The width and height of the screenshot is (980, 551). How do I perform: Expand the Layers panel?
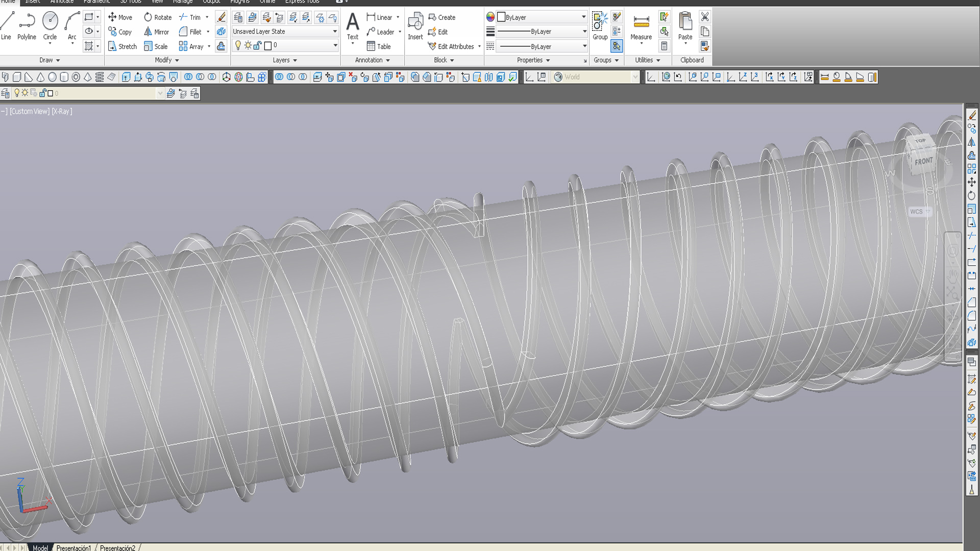(x=285, y=60)
